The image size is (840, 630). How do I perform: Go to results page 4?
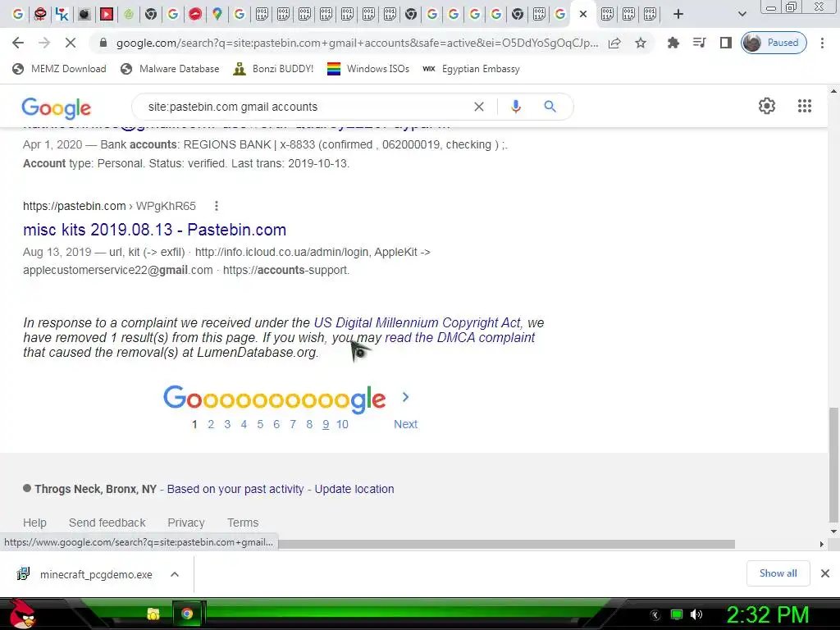click(x=244, y=424)
